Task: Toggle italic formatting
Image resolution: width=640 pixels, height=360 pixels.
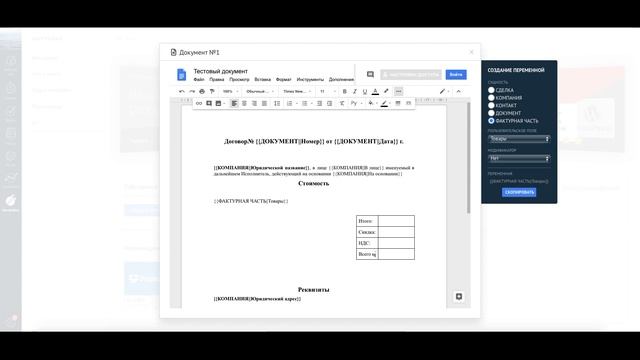Action: [355, 91]
